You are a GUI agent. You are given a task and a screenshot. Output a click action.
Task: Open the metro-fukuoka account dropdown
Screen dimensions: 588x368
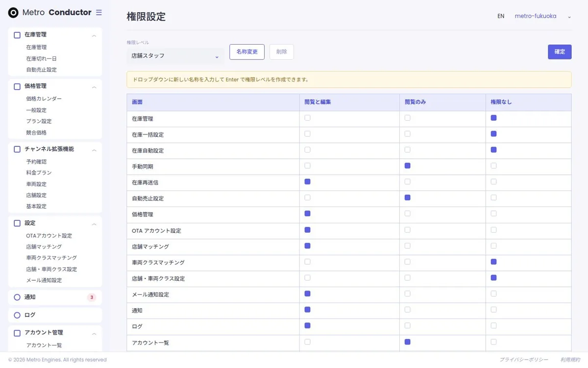(542, 16)
